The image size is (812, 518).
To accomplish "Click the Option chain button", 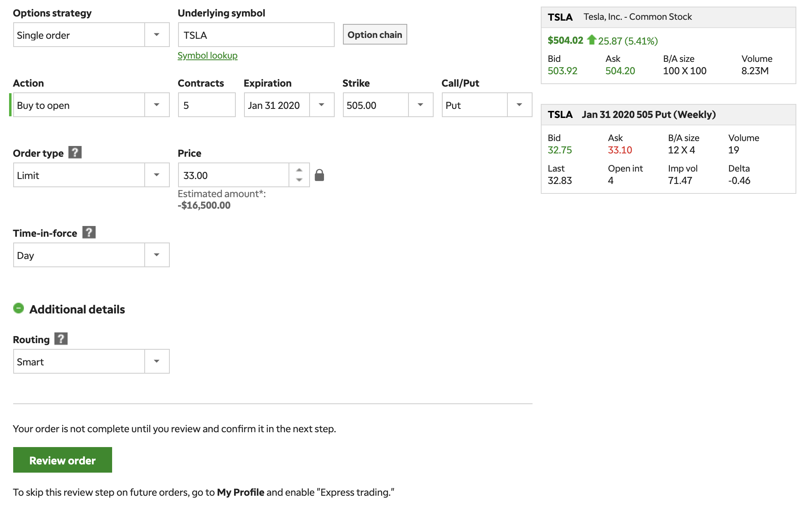I will coord(375,35).
